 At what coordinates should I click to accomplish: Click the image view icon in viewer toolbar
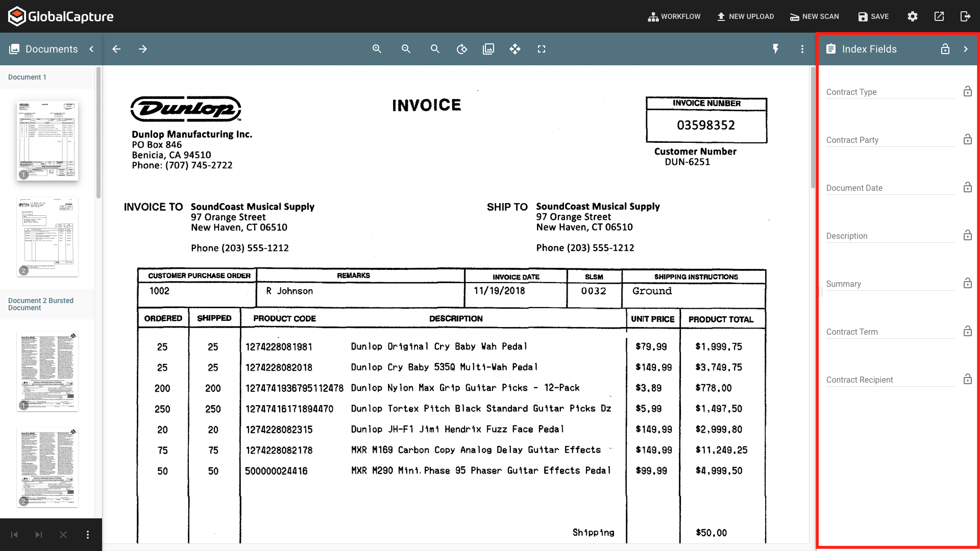pyautogui.click(x=488, y=49)
